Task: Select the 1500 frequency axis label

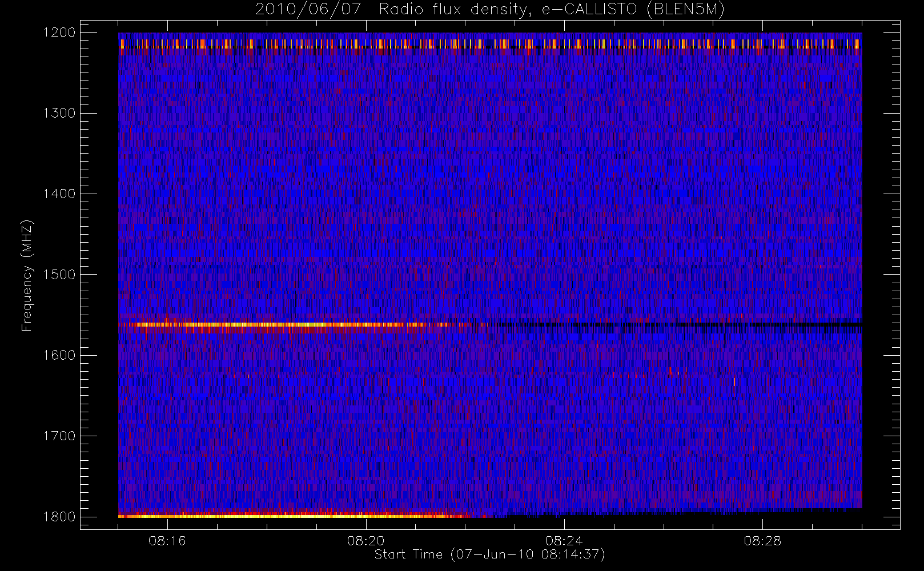Action: coord(59,275)
